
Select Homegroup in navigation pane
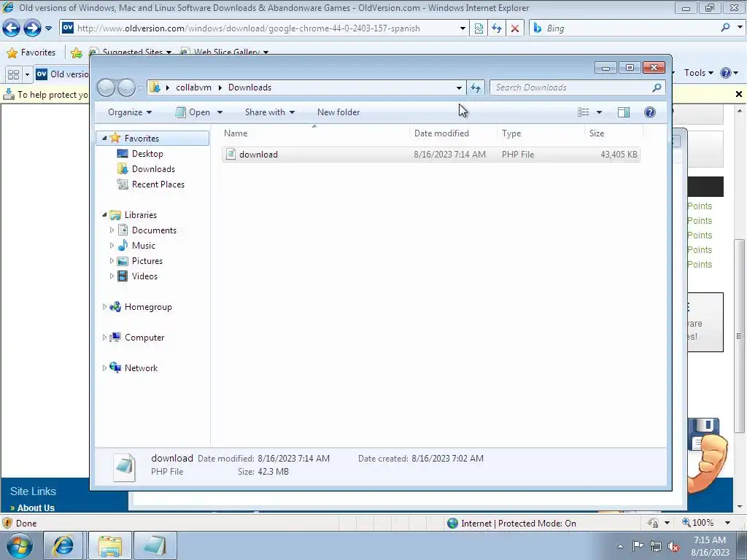[147, 307]
